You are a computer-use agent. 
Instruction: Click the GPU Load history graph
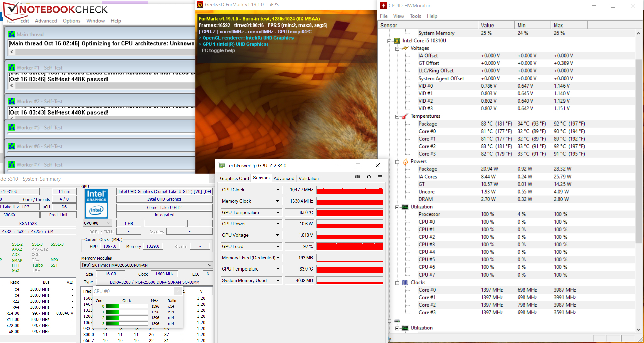point(350,247)
